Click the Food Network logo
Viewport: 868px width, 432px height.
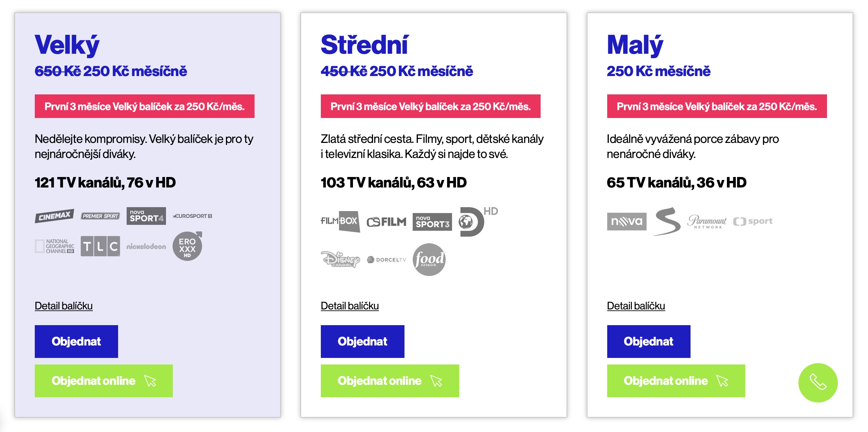click(x=429, y=259)
